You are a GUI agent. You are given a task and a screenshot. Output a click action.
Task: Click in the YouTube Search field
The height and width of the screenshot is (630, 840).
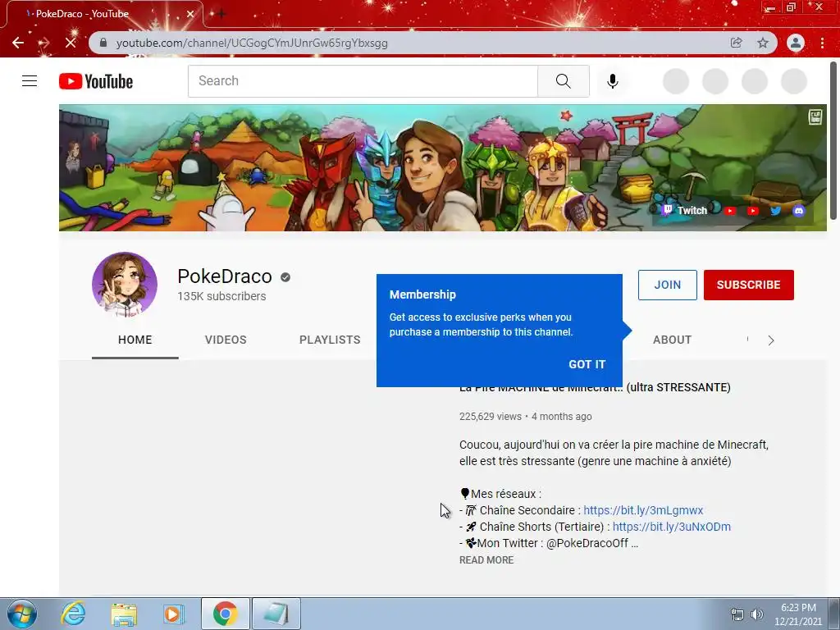(x=363, y=81)
